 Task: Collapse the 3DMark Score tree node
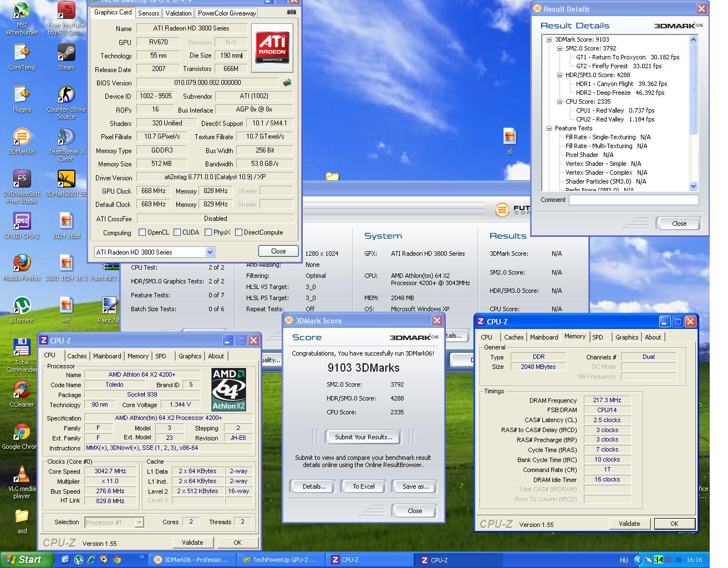coord(549,39)
